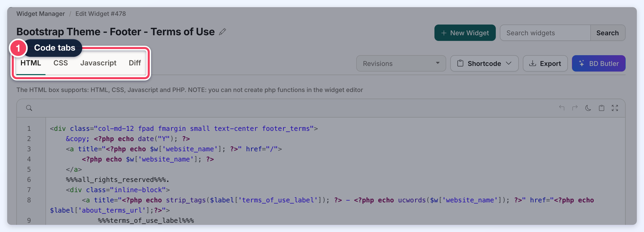The height and width of the screenshot is (232, 644).
Task: Switch to the CSS tab
Action: tap(61, 63)
